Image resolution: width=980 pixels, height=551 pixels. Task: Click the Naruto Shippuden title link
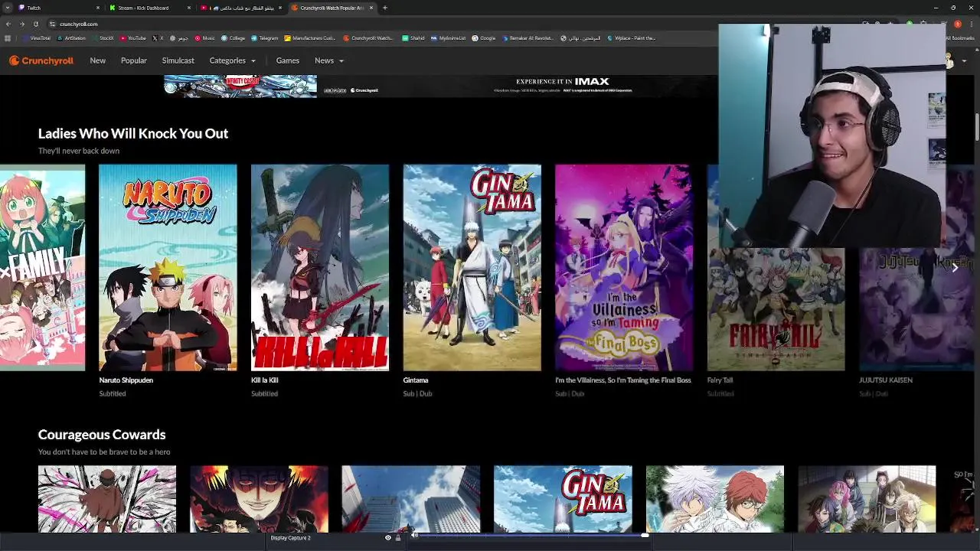click(x=126, y=380)
